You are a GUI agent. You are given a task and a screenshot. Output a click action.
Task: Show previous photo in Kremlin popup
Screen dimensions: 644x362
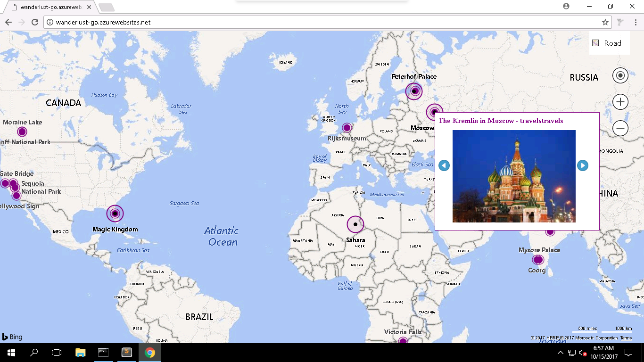[444, 165]
